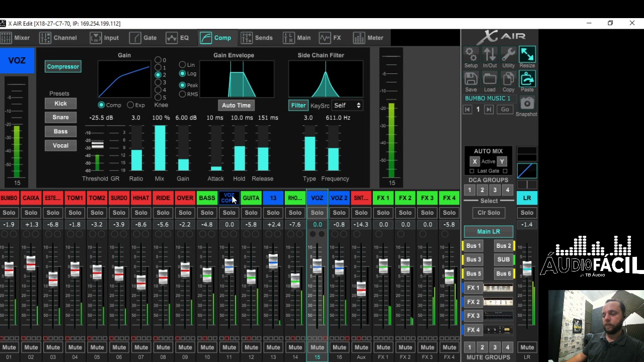Open the Gate tab
This screenshot has height=362, width=644.
pyautogui.click(x=143, y=38)
